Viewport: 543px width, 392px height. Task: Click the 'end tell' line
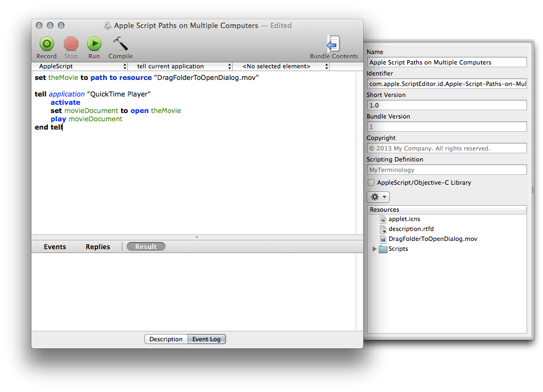pos(49,127)
